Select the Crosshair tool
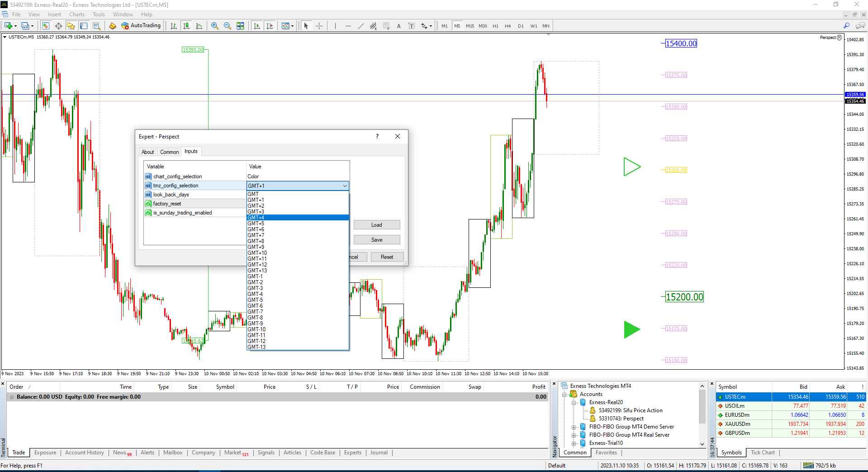The width and height of the screenshot is (868, 472). click(x=319, y=26)
